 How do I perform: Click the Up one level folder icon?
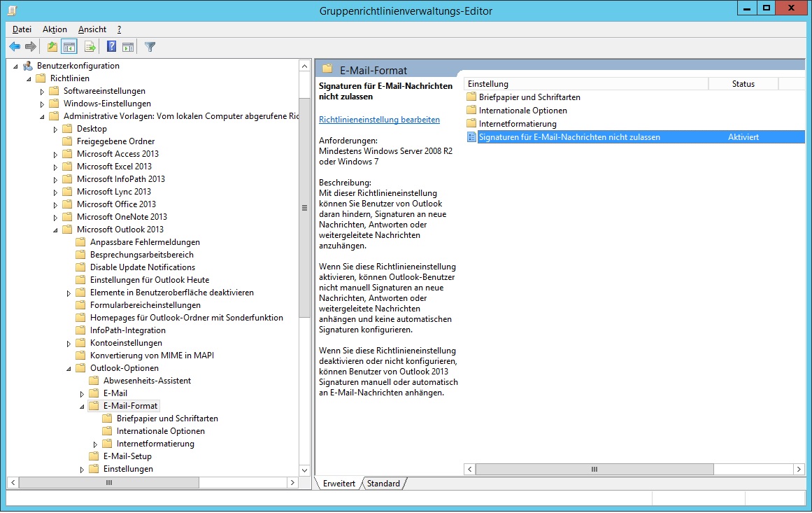[x=52, y=47]
